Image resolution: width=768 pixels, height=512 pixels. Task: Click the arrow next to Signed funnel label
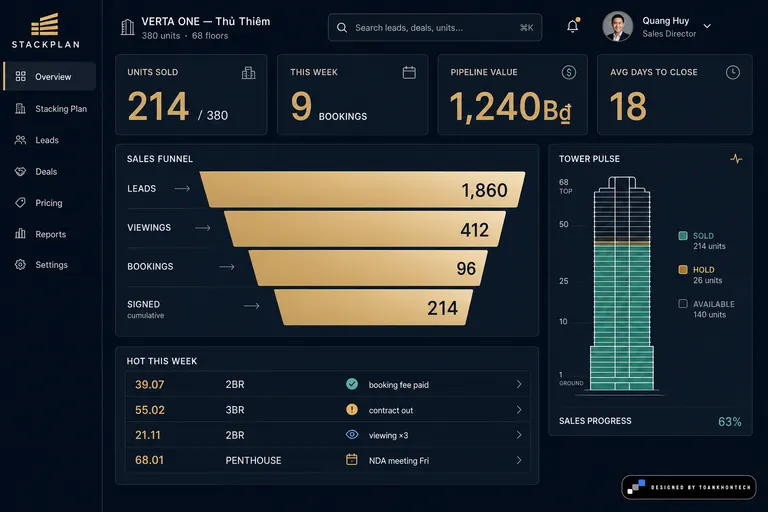click(251, 306)
